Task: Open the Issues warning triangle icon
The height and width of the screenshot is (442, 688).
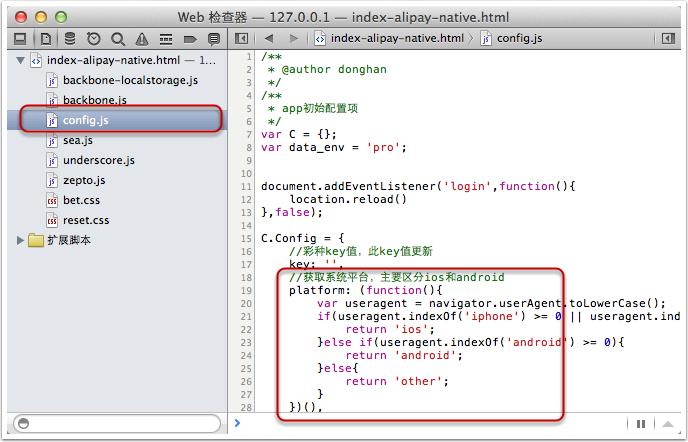Action: 141,38
